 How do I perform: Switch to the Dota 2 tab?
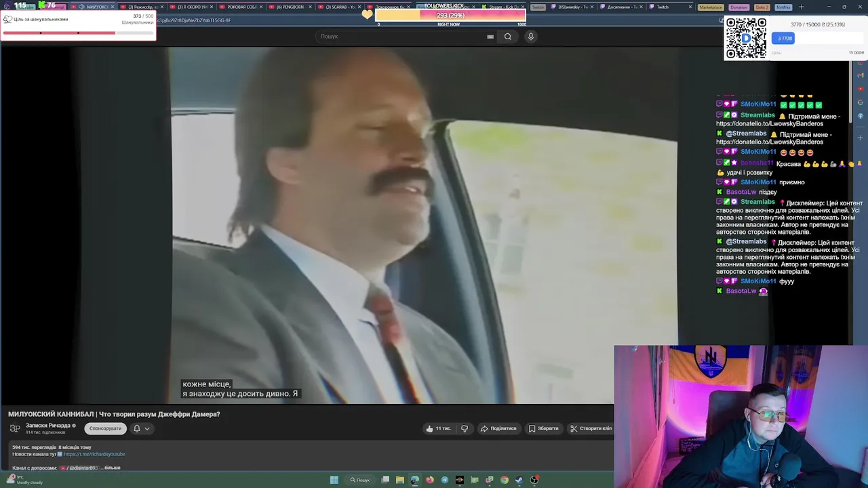point(762,7)
